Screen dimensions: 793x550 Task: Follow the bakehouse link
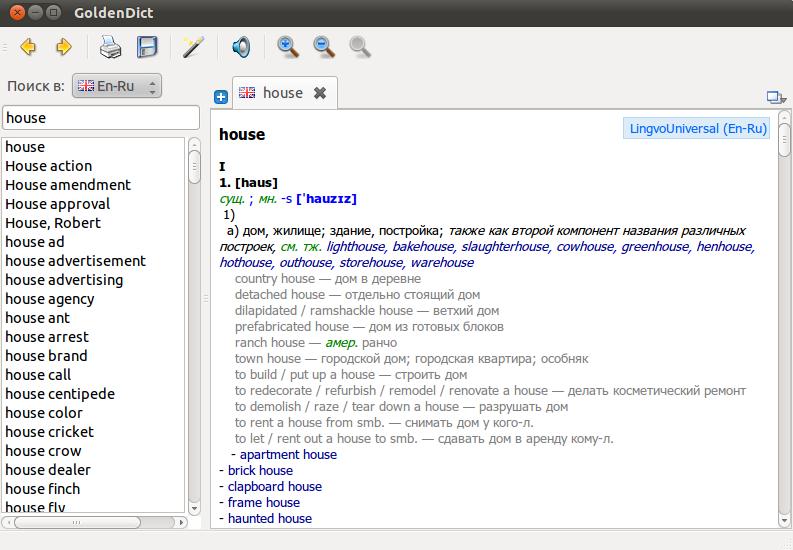(x=423, y=247)
